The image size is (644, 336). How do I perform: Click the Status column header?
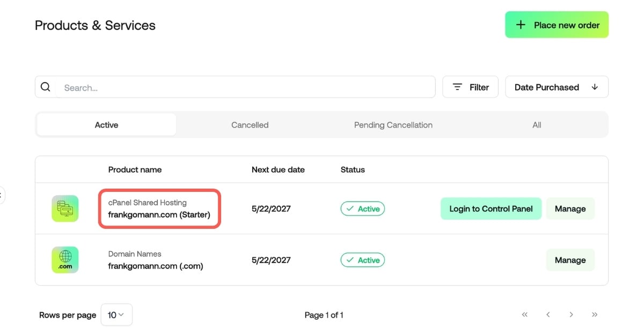[x=353, y=169]
